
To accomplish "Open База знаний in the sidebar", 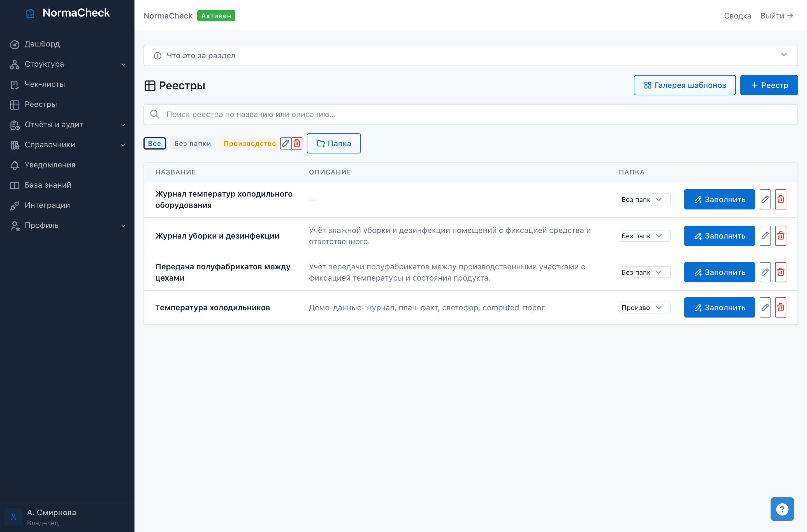I will 67,185.
